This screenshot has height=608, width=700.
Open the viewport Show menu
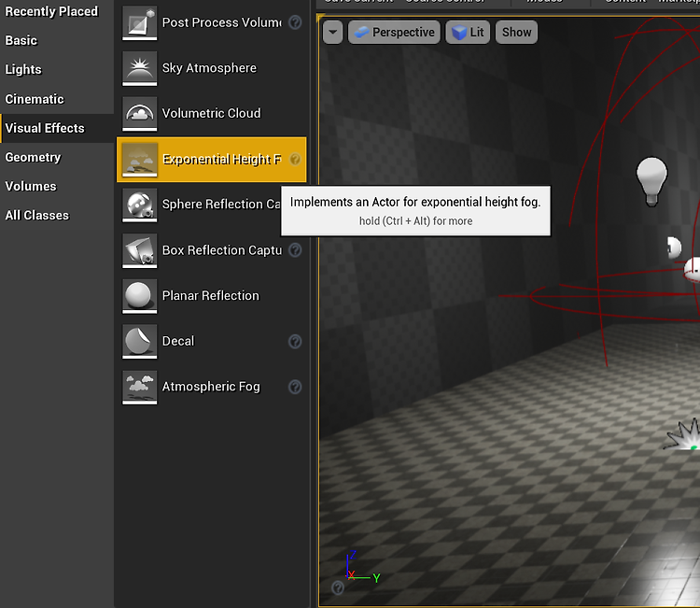(x=516, y=32)
